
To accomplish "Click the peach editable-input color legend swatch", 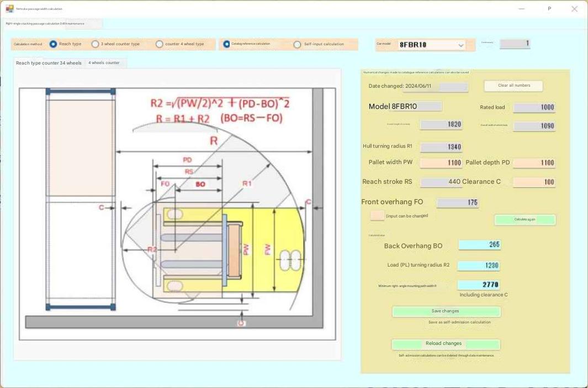I will (x=377, y=215).
